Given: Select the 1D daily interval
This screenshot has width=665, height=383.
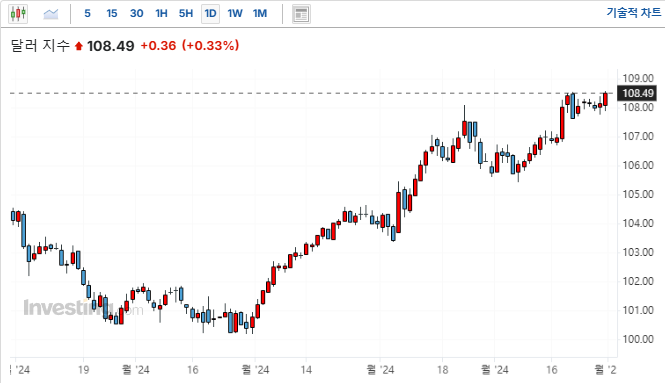Looking at the screenshot, I should [x=210, y=14].
